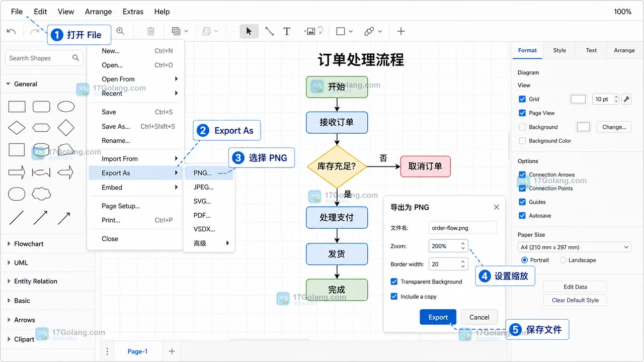This screenshot has width=644, height=362.
Task: Select the connection line tool
Action: click(x=269, y=31)
